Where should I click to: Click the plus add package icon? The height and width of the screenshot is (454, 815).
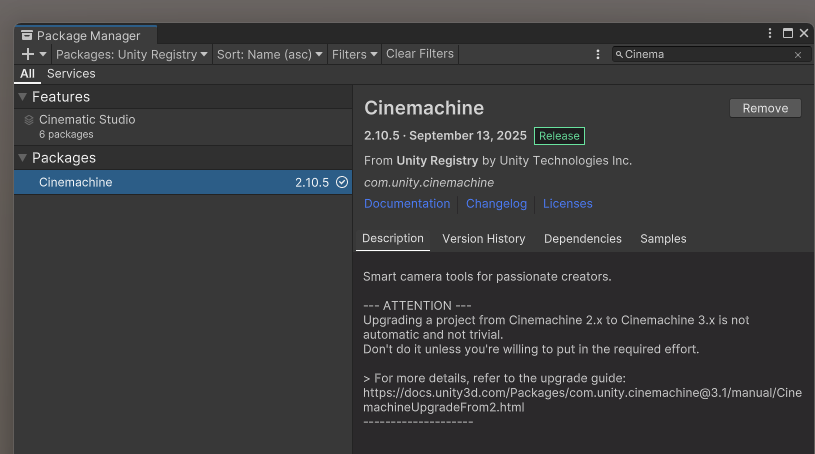28,54
